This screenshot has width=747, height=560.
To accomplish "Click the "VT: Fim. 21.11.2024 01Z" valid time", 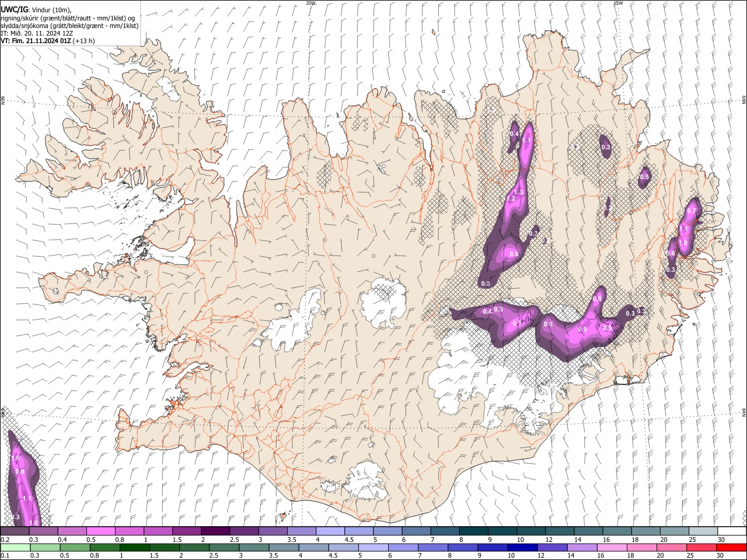I will click(x=36, y=41).
